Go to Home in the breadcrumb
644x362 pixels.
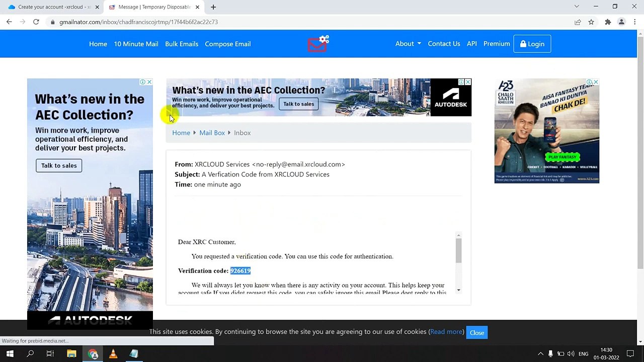coord(181,133)
